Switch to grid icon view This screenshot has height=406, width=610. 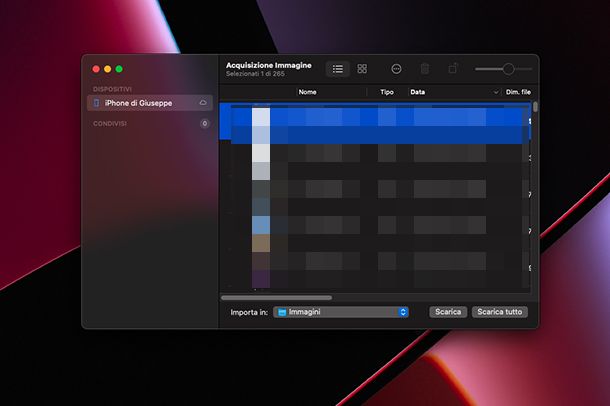point(362,69)
